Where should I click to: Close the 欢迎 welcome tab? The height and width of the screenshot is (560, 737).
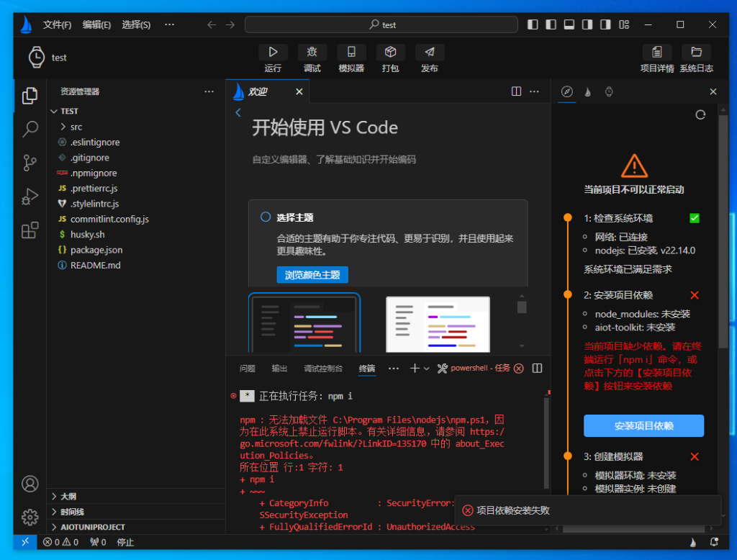(299, 91)
